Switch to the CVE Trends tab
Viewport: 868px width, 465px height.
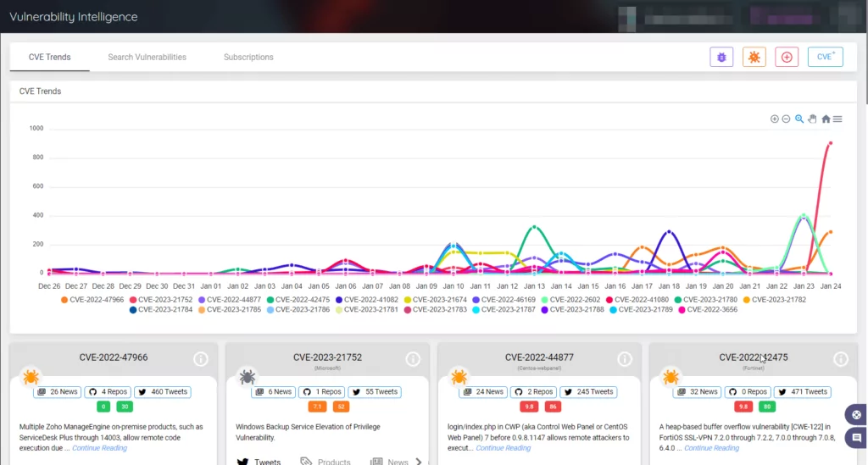pos(50,57)
